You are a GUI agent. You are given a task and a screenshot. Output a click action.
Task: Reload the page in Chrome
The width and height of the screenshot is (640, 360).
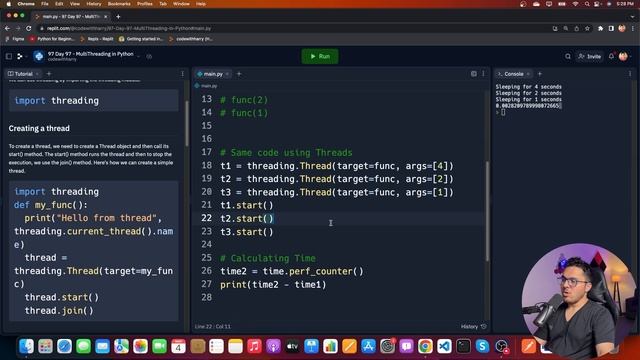coord(29,28)
